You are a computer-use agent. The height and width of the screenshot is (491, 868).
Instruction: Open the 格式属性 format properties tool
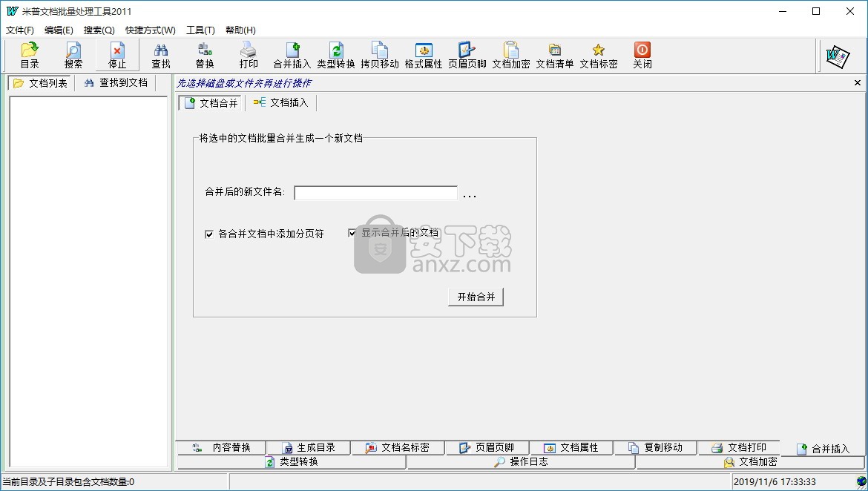pos(424,56)
